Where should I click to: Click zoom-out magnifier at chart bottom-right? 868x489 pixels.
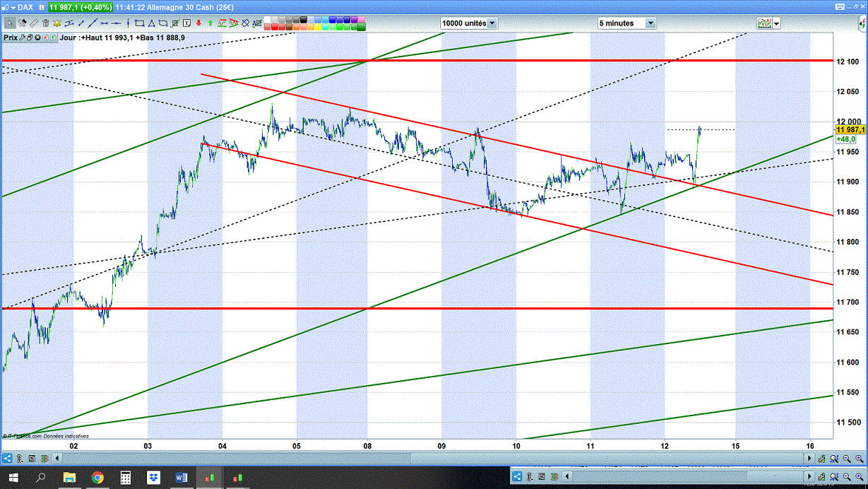point(847,458)
